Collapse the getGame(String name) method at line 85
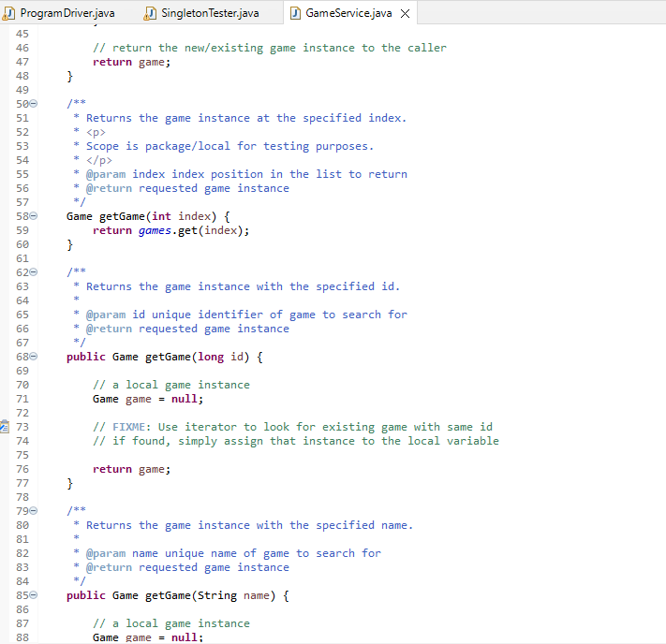 [34, 595]
